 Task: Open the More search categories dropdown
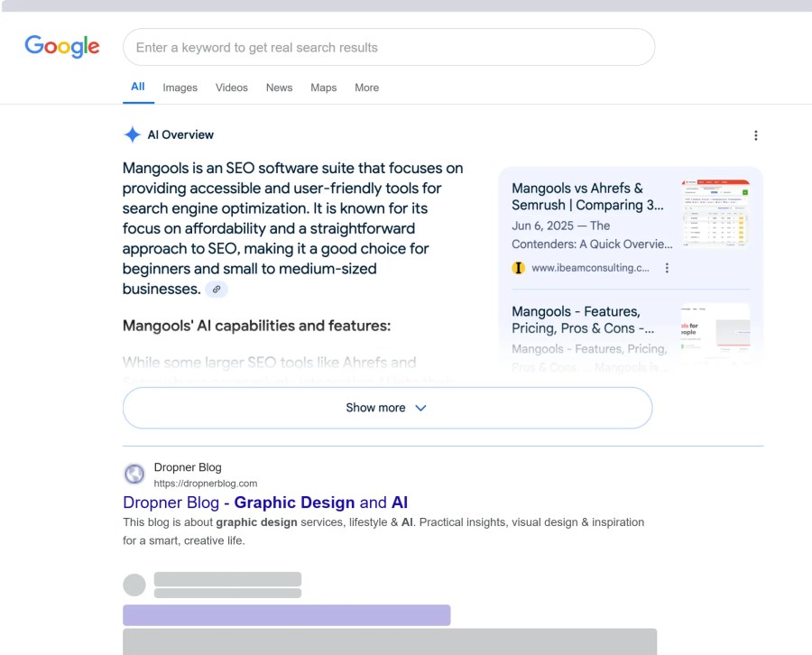tap(366, 88)
